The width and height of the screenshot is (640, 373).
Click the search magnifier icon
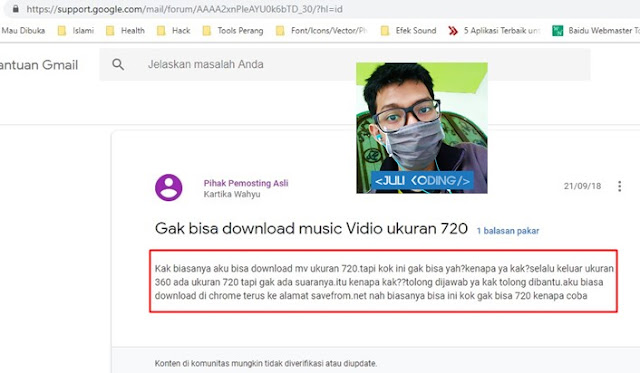click(x=118, y=64)
